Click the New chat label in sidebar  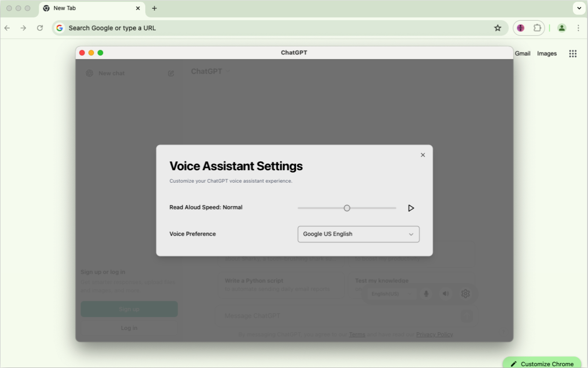[112, 73]
